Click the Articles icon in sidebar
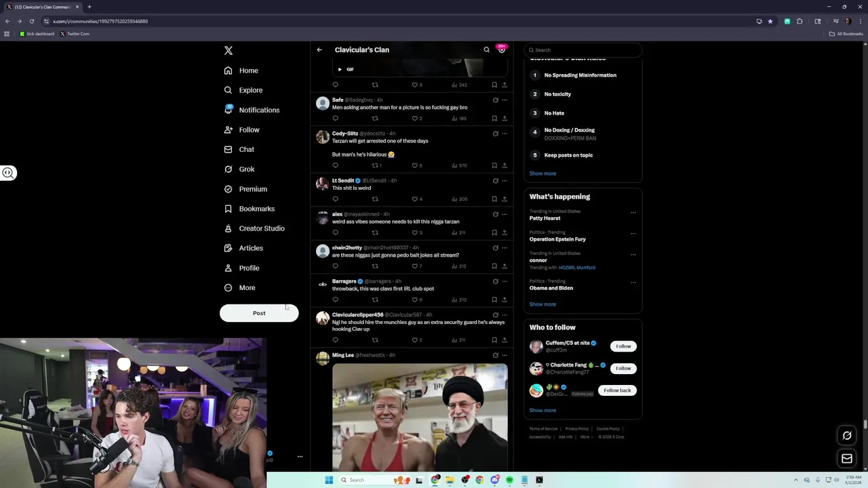 (229, 248)
